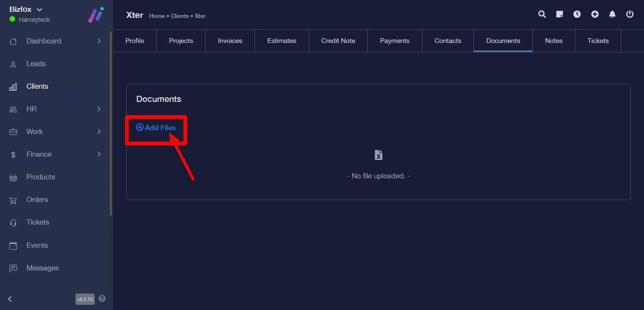
Task: Click the power logout icon
Action: (x=630, y=14)
